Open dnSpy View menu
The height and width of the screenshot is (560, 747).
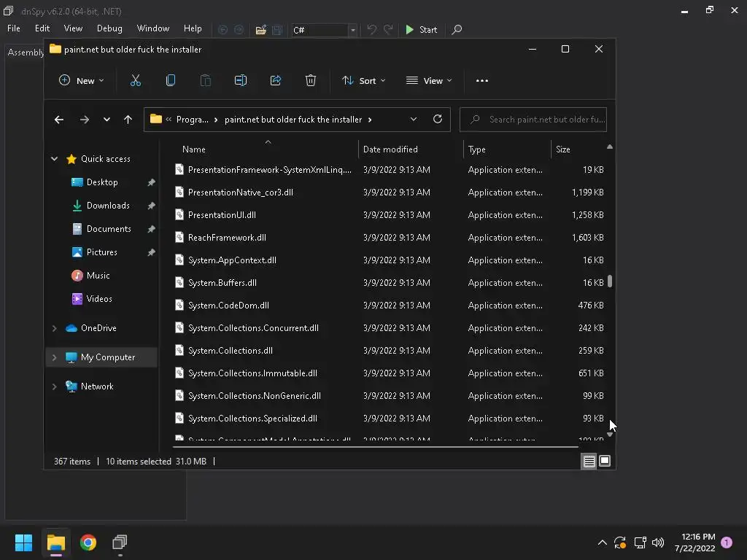(x=73, y=28)
